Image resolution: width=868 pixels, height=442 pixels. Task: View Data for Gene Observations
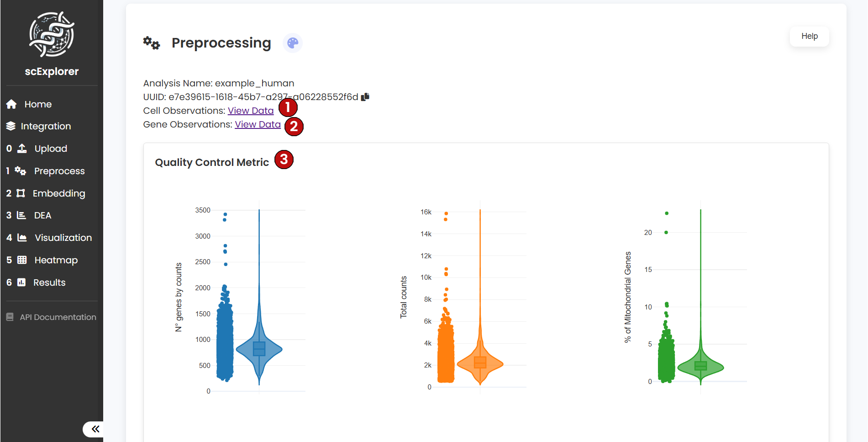point(258,124)
